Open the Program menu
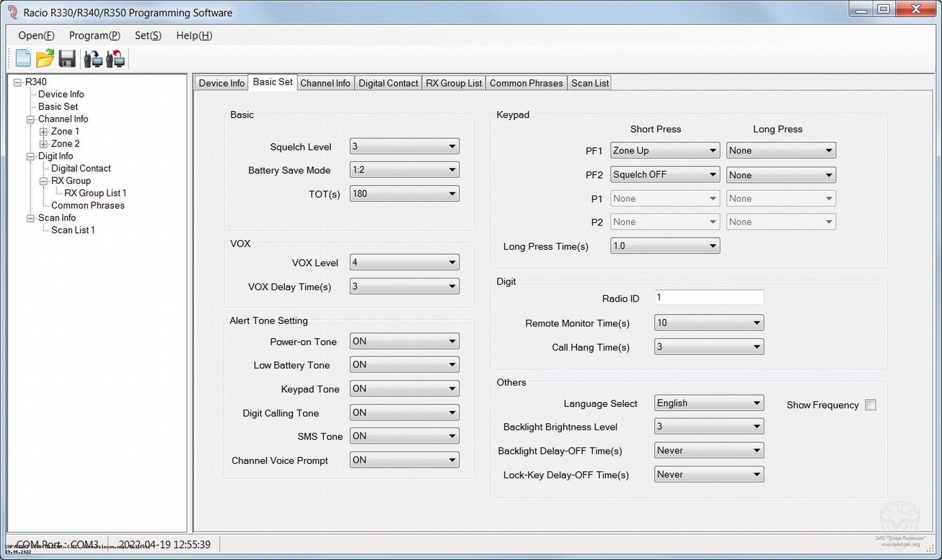Viewport: 942px width, 560px height. tap(94, 35)
